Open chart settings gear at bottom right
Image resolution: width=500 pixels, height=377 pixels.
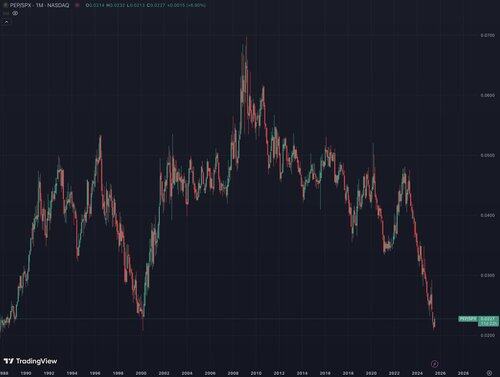(489, 373)
